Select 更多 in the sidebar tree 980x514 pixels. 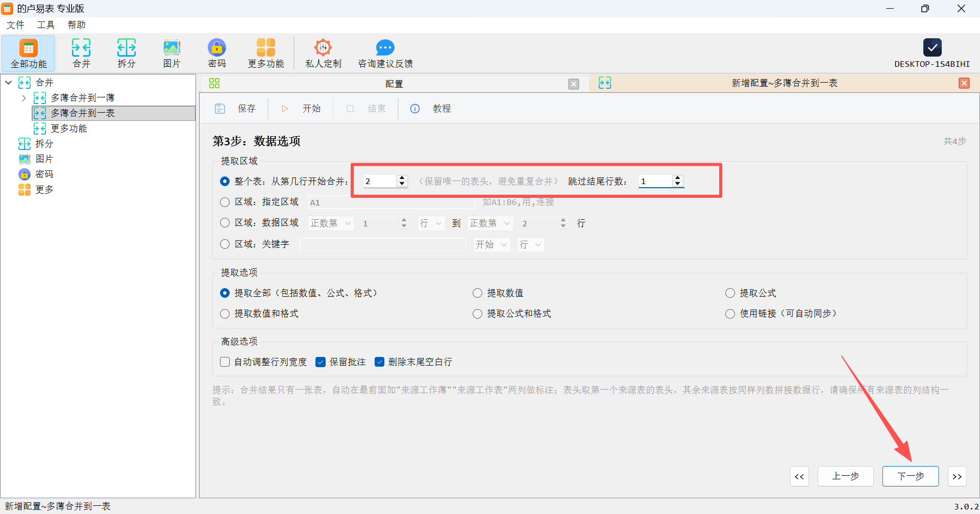[x=44, y=190]
